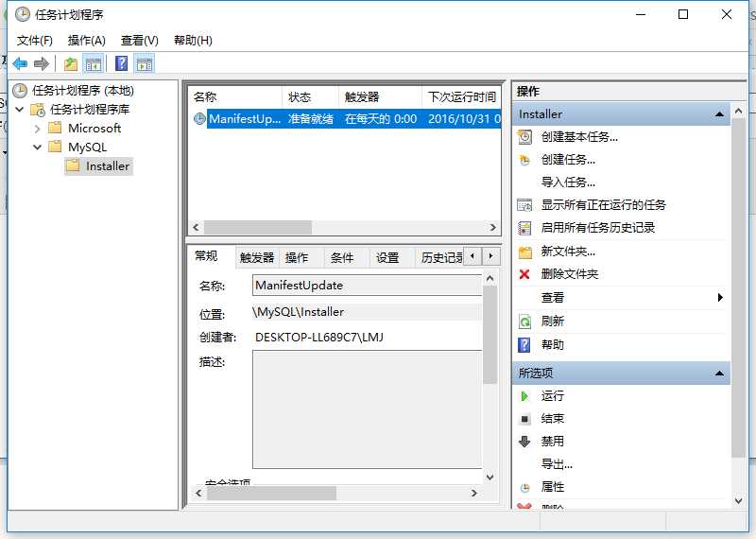This screenshot has width=756, height=539.
Task: Toggle the show/hide action pane icon
Action: [145, 63]
